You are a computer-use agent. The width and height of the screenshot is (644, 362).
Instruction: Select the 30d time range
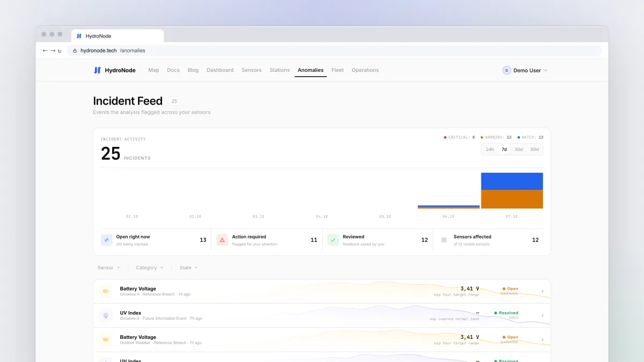(518, 150)
